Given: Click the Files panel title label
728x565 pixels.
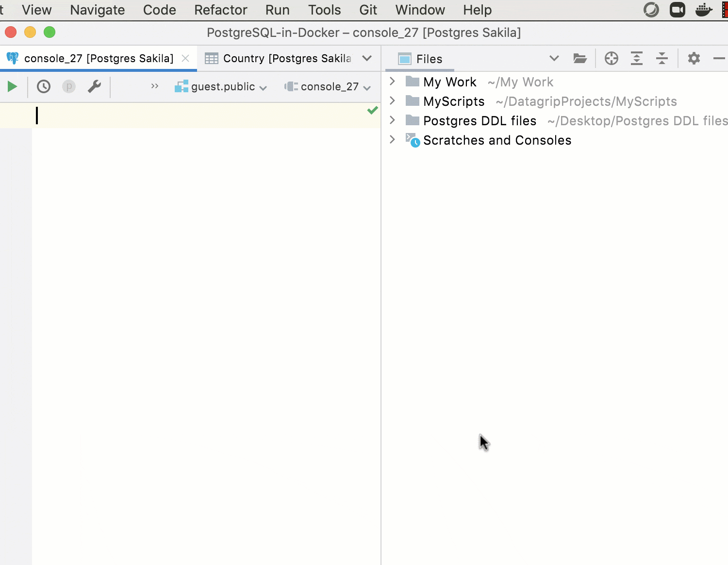Looking at the screenshot, I should click(429, 59).
